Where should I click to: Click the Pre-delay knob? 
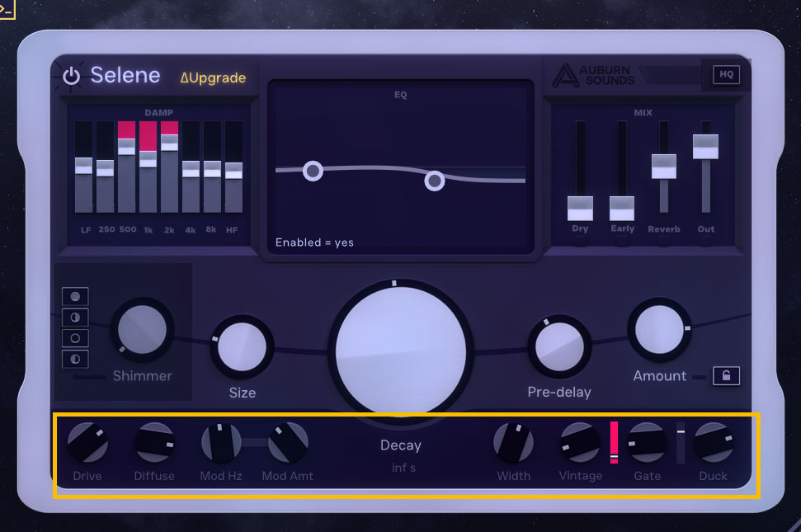[558, 346]
